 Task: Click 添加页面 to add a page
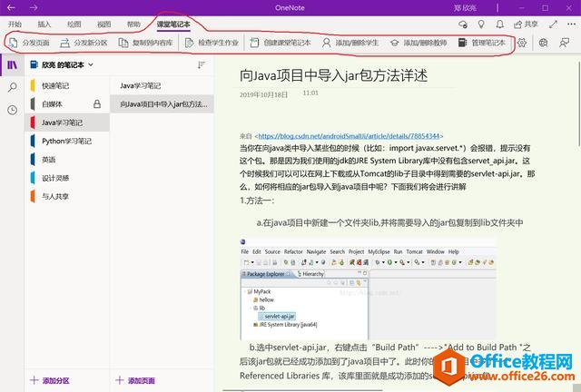(135, 380)
